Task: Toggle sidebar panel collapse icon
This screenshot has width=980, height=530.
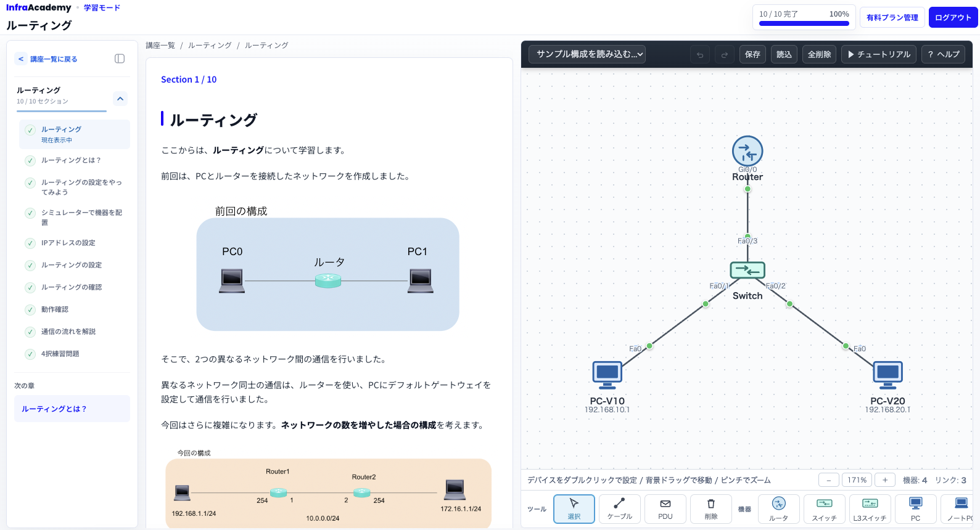Action: pyautogui.click(x=120, y=59)
